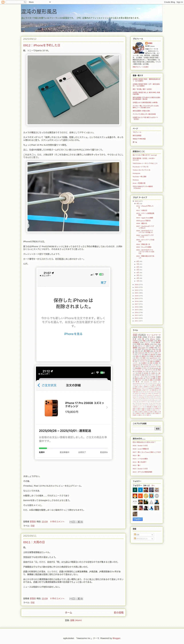
Task: Collapse the 9月 archive month
Action: click(135, 204)
